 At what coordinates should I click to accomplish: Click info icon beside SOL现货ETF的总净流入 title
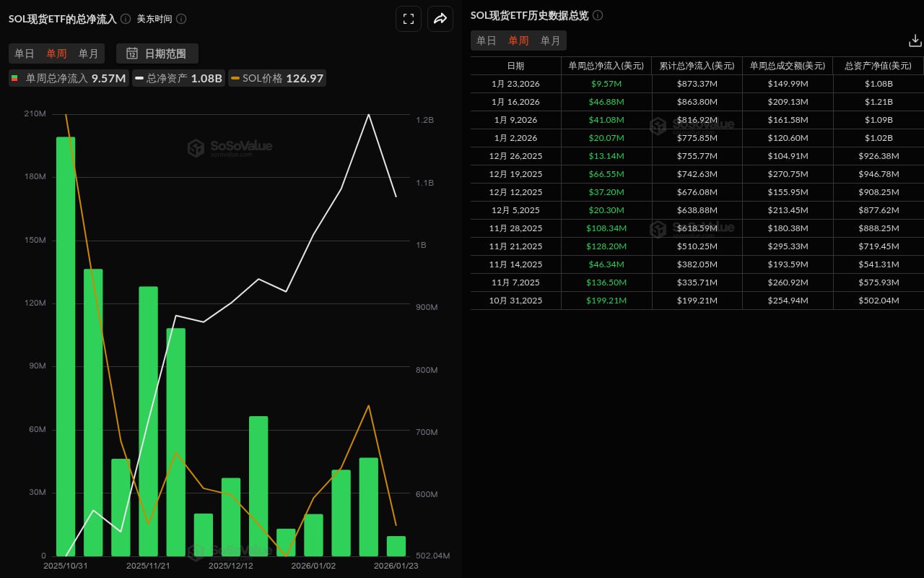(x=126, y=19)
